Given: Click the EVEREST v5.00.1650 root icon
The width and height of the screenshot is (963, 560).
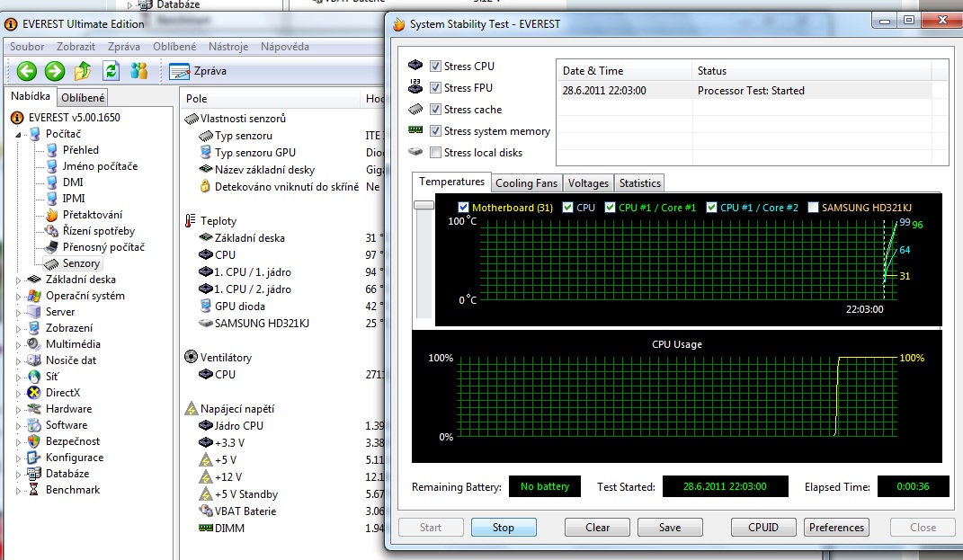Looking at the screenshot, I should (17, 117).
